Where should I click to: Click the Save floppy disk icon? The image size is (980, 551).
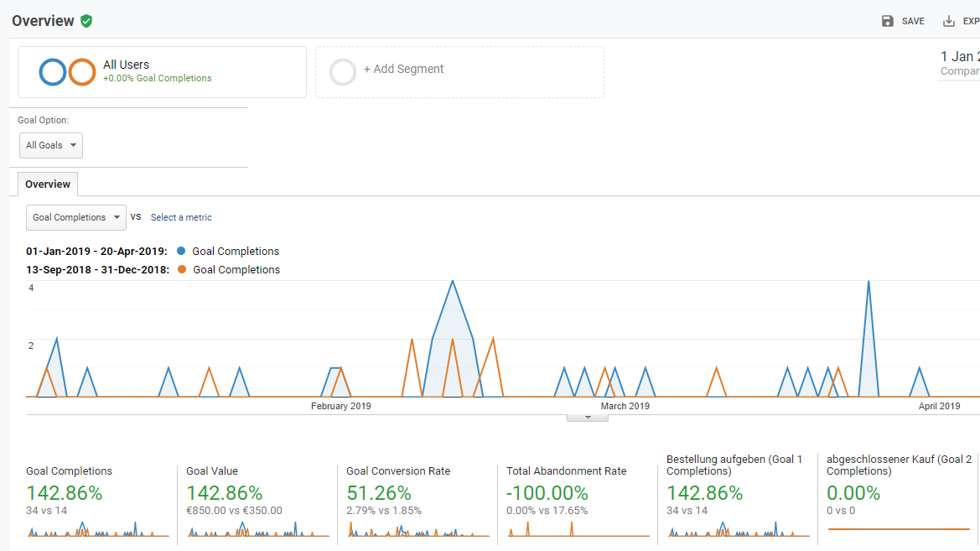(888, 21)
